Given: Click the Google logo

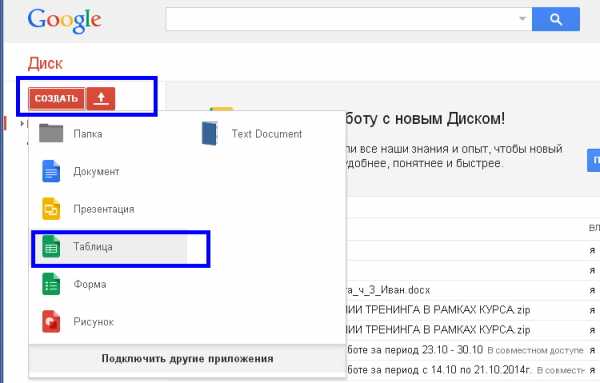Looking at the screenshot, I should [64, 21].
